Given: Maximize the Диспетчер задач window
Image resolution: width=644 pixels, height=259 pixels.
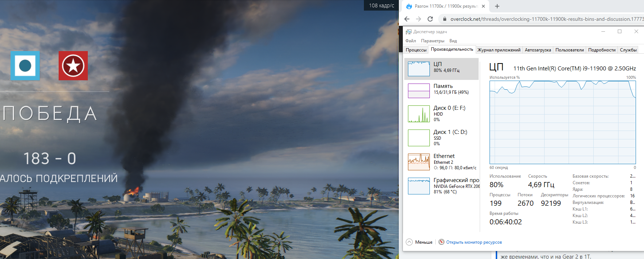Looking at the screenshot, I should point(620,32).
